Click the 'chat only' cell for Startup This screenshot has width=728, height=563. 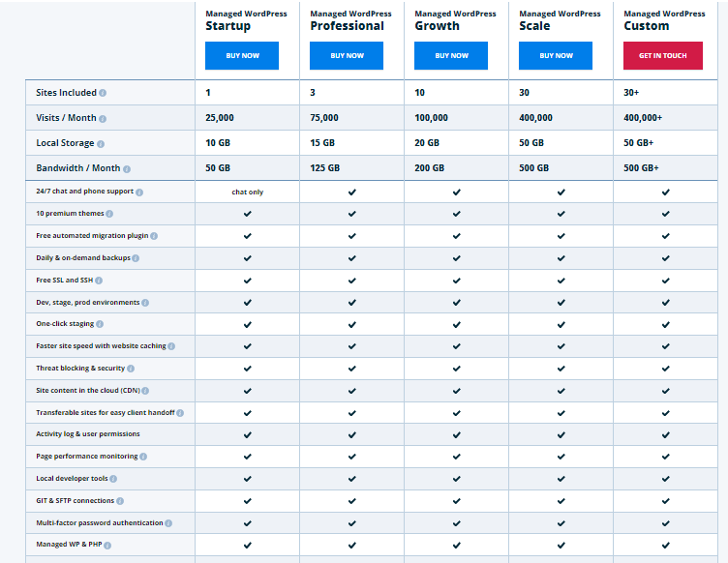[x=248, y=192]
